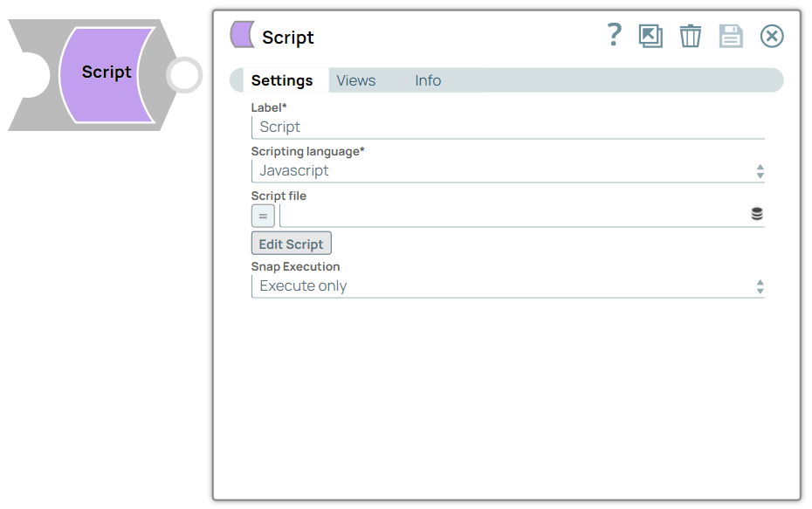
Task: Expand the Scripting language dropdown
Action: click(507, 171)
